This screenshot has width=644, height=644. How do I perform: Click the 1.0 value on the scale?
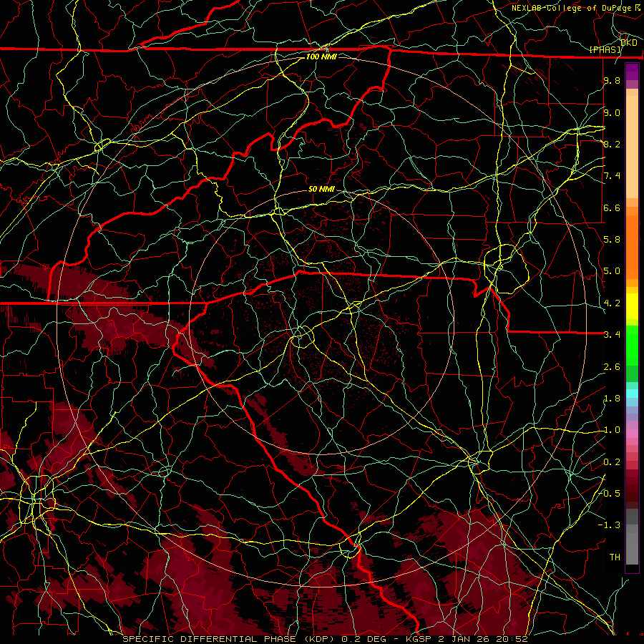point(612,429)
